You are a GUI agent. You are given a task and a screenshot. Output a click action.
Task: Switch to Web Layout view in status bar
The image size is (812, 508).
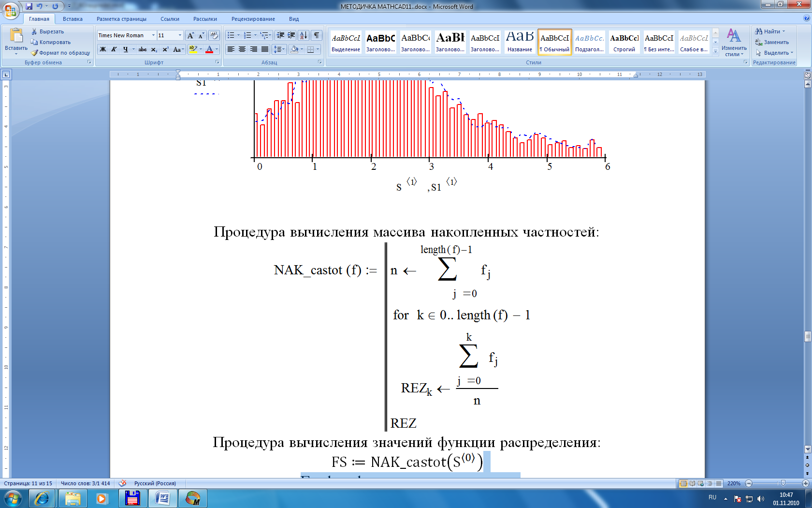701,483
